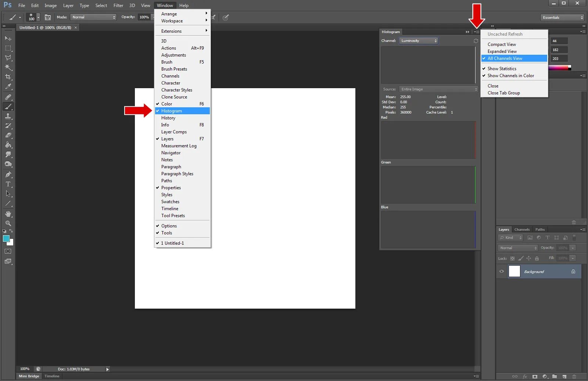Viewport: 588px width, 381px height.
Task: Select the Clone Stamp tool
Action: 8,116
